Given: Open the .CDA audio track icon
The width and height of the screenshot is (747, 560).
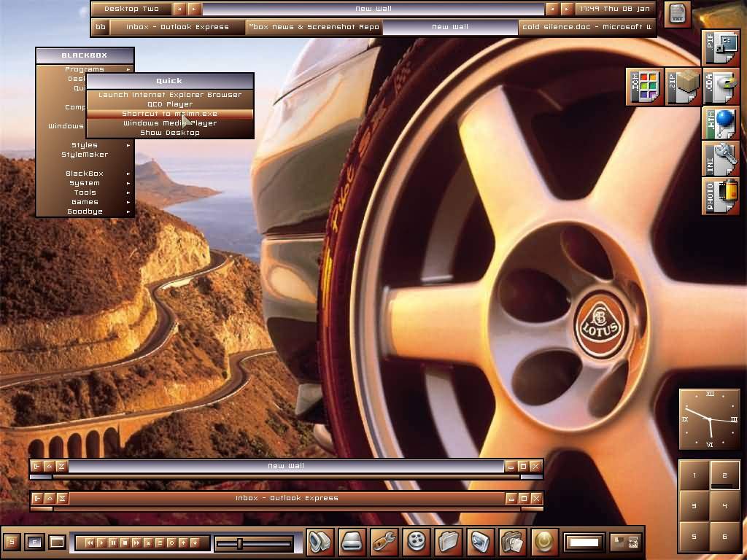Looking at the screenshot, I should pyautogui.click(x=720, y=87).
